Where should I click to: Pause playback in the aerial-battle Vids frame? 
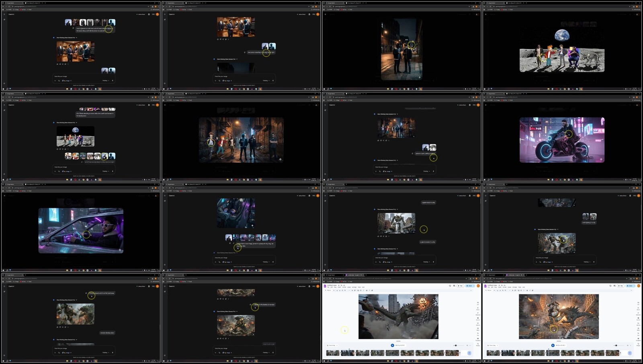click(x=553, y=345)
